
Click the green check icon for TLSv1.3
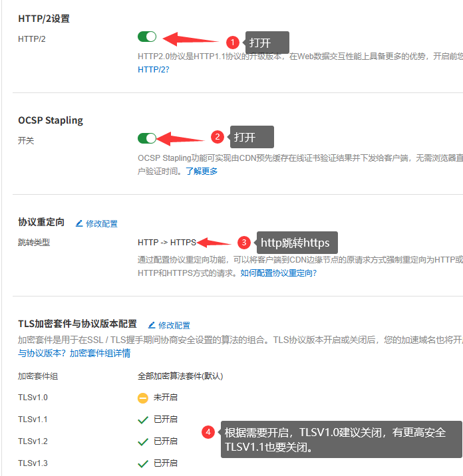[x=143, y=463]
